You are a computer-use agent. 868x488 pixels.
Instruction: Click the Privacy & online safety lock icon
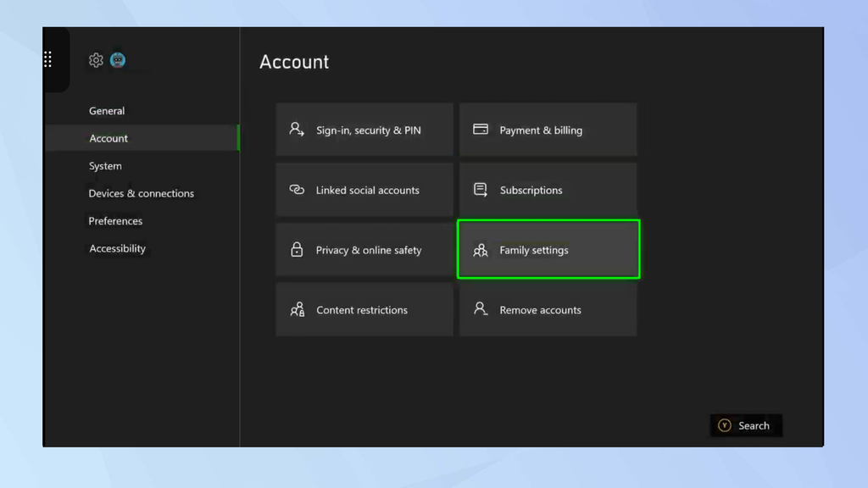pos(296,250)
